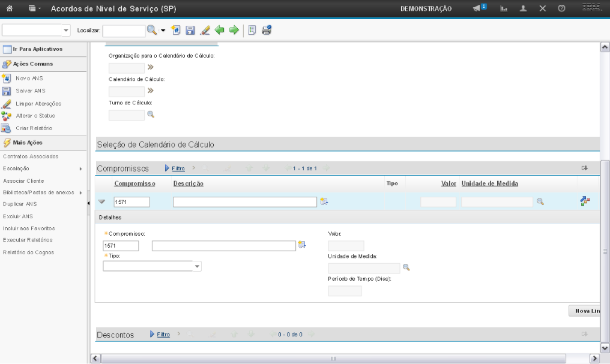Screen dimensions: 610x364
Task: Click the Save floppy disk toolbar icon
Action: click(190, 31)
